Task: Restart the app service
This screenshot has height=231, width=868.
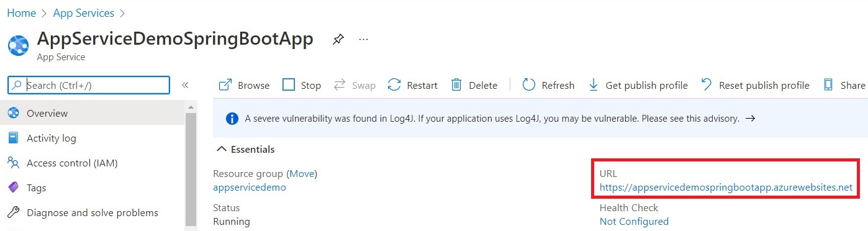Action: pyautogui.click(x=413, y=85)
